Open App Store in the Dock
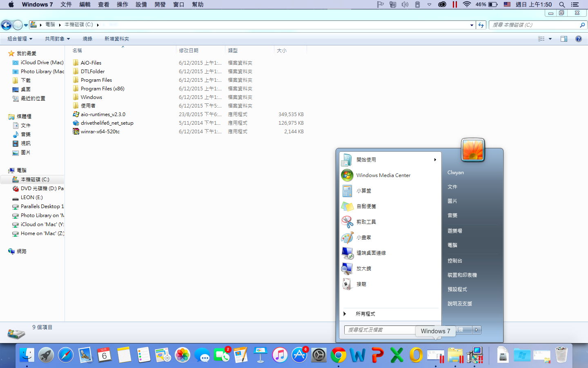The width and height of the screenshot is (588, 368). point(299,355)
